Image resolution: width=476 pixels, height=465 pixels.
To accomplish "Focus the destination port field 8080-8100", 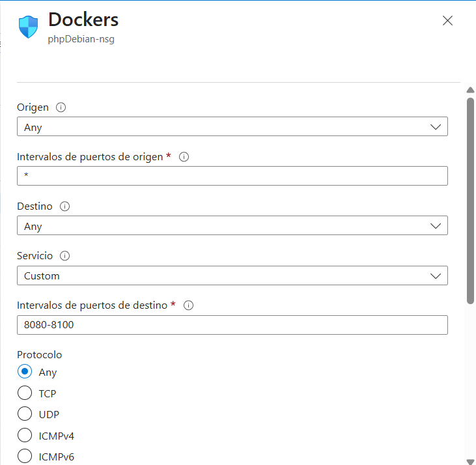I will (232, 325).
